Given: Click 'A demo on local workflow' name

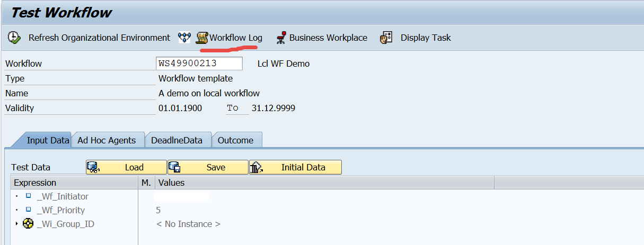Looking at the screenshot, I should [x=209, y=93].
